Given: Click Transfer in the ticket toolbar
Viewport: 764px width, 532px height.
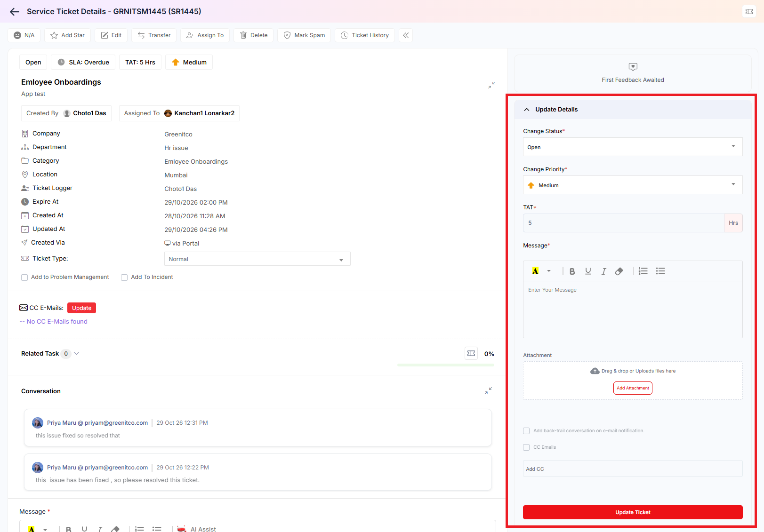Looking at the screenshot, I should click(154, 35).
